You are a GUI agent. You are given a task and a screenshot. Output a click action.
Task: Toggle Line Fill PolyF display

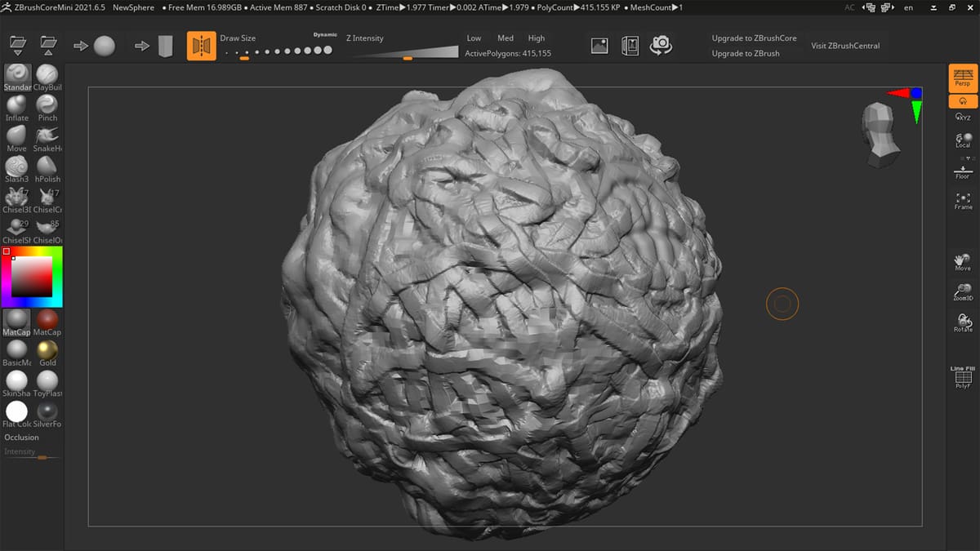coord(963,377)
